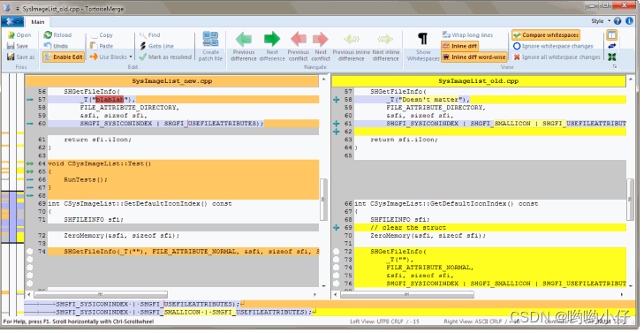Click "// clear the struct" comment line

point(408,228)
